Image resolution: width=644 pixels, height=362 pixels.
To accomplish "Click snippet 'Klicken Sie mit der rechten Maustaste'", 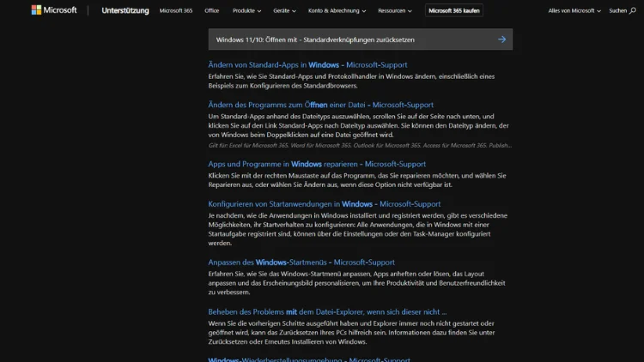I will point(357,180).
